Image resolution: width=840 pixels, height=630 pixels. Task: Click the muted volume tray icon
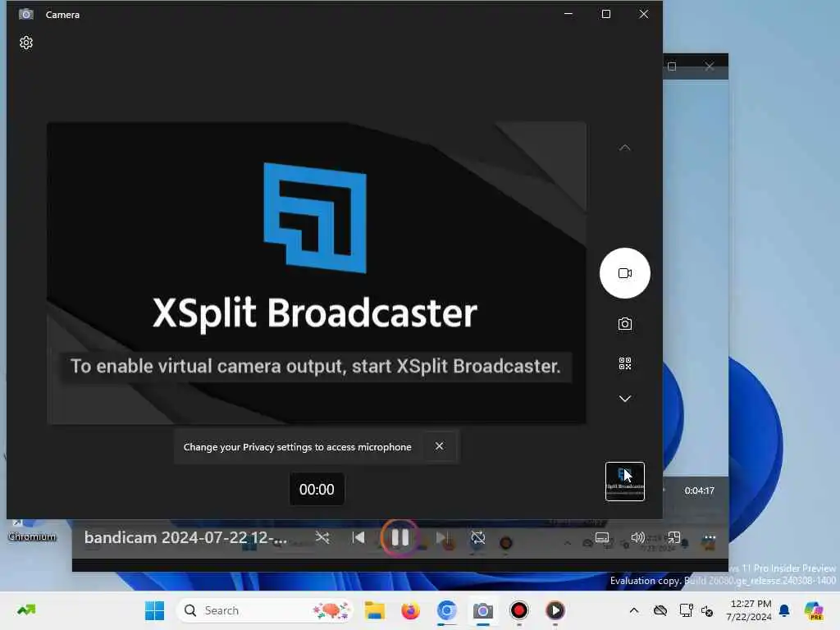pyautogui.click(x=707, y=610)
